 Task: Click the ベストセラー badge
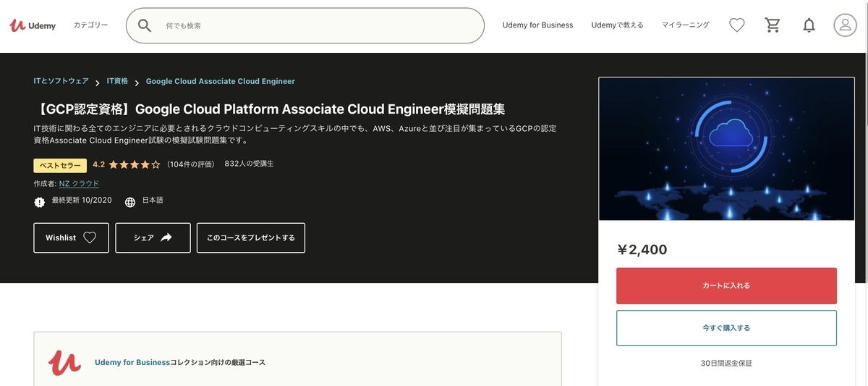click(60, 165)
